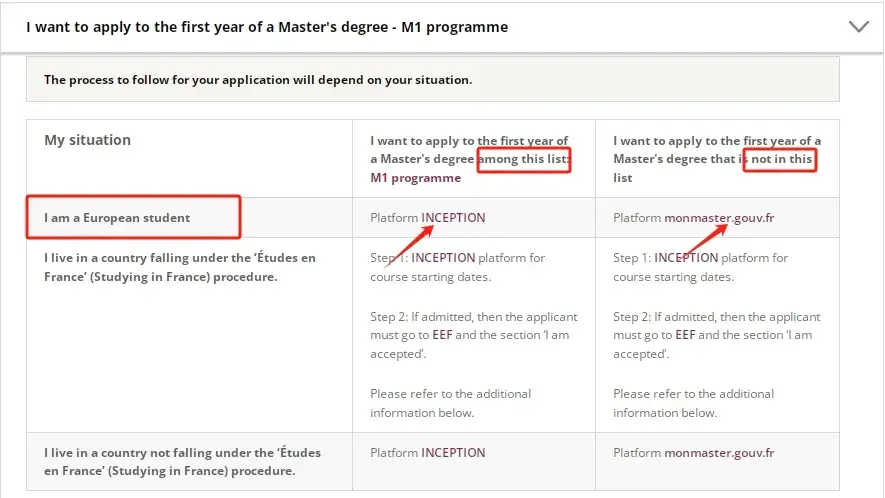Open monmaster.gouv.fr link in the European student row
The image size is (885, 498).
pos(719,217)
